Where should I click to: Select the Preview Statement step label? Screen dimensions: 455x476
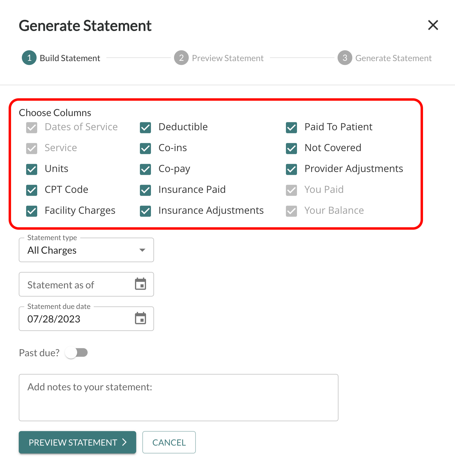tap(228, 58)
